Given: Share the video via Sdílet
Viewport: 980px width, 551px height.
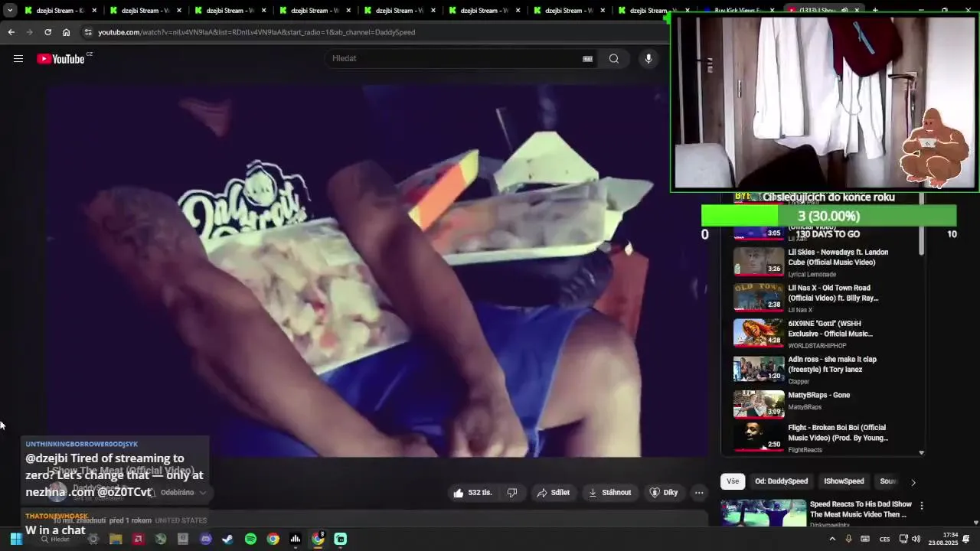Looking at the screenshot, I should pos(554,493).
